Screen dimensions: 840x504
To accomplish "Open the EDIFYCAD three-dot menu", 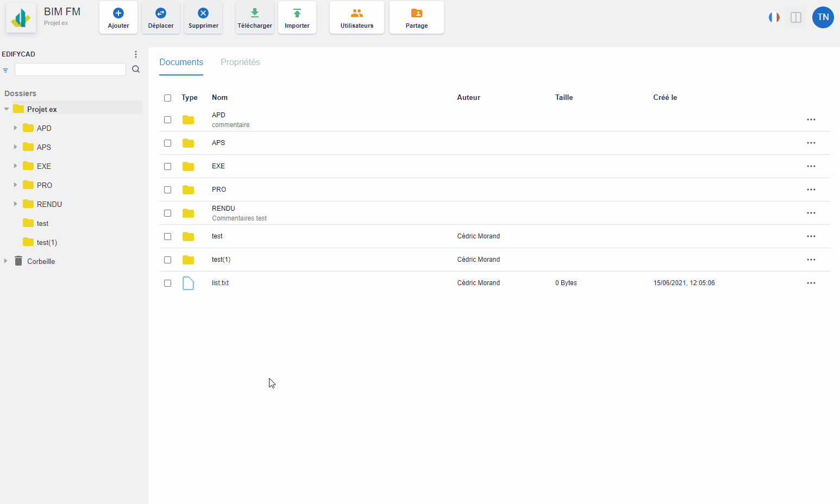I will point(136,54).
